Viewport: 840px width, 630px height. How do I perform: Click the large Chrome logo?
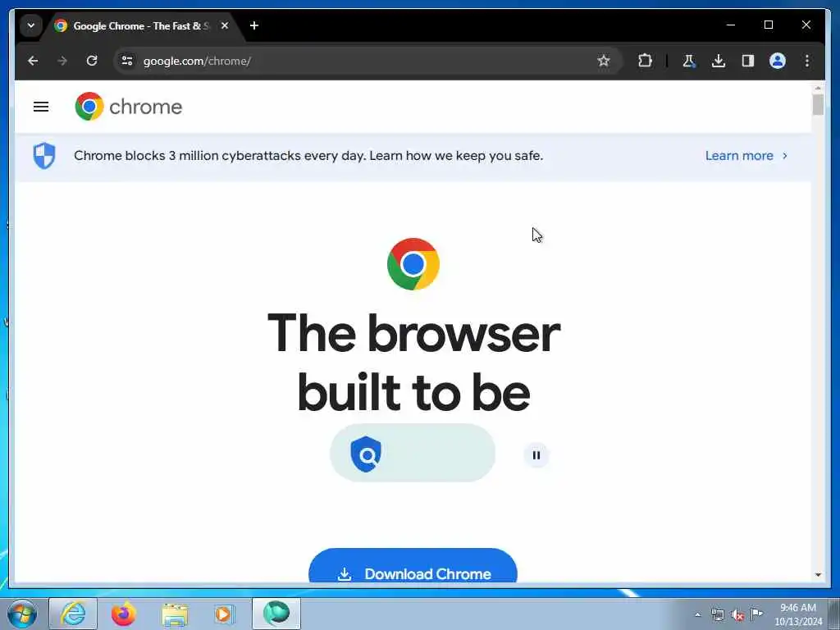(x=413, y=264)
